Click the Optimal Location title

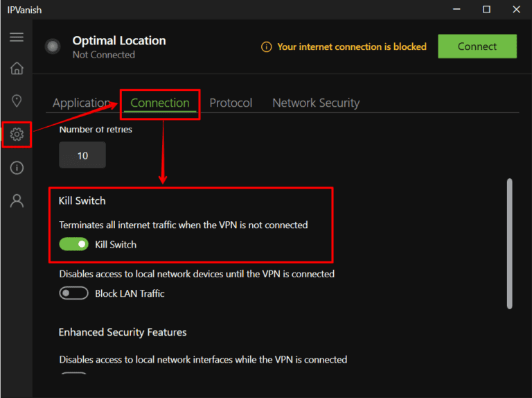(119, 40)
